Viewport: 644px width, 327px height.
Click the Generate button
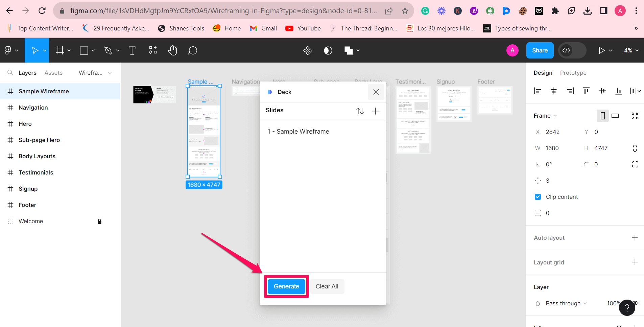(286, 286)
